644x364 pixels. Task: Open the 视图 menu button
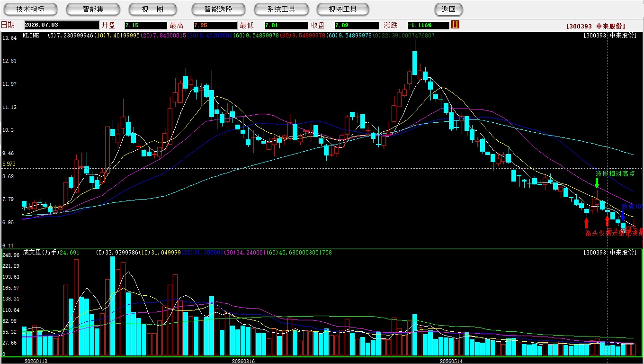point(153,9)
